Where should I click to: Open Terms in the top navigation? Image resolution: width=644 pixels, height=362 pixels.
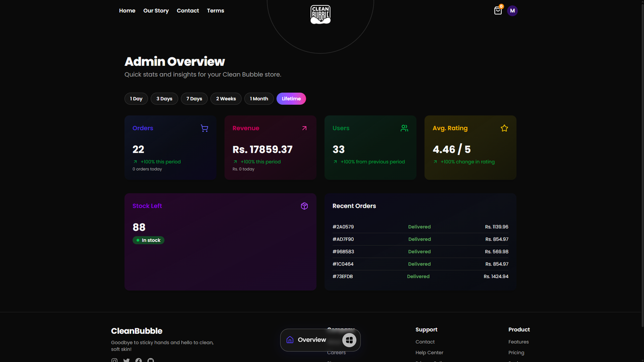point(215,11)
